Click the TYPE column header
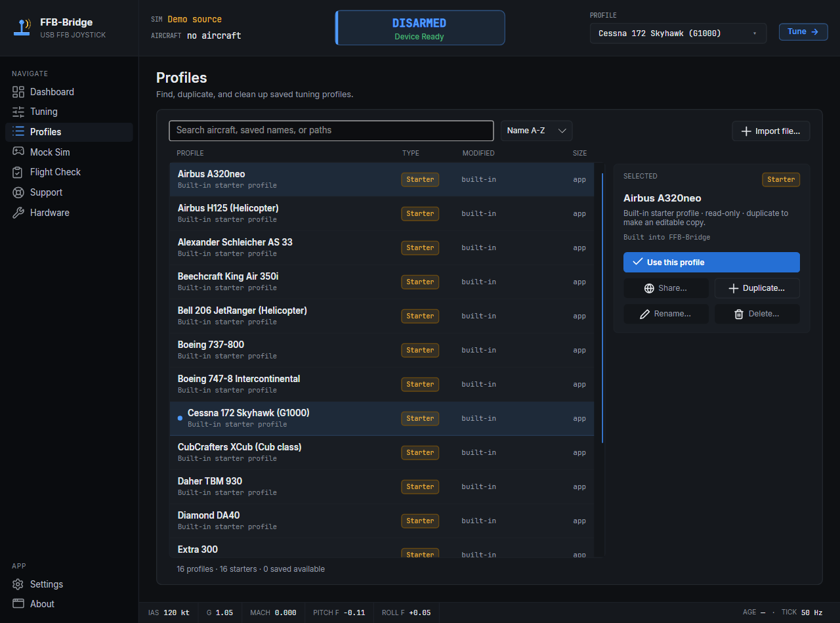Screen dimensions: 840x623 click(411, 153)
